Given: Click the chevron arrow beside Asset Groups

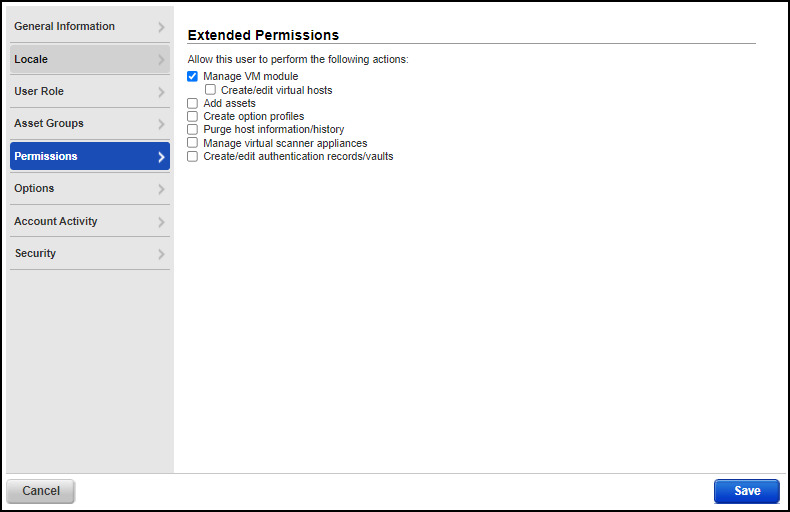Looking at the screenshot, I should point(161,124).
